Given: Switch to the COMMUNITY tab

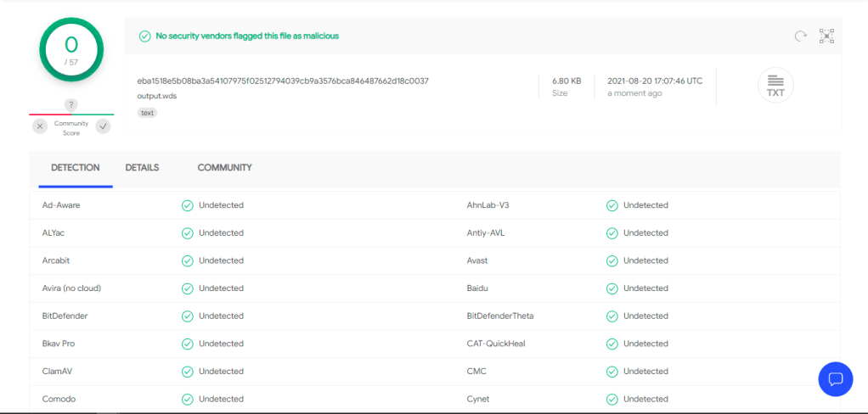Looking at the screenshot, I should coord(224,168).
